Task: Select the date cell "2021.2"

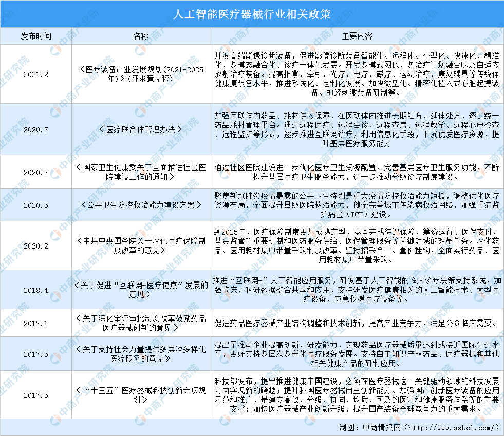Action: (36, 74)
